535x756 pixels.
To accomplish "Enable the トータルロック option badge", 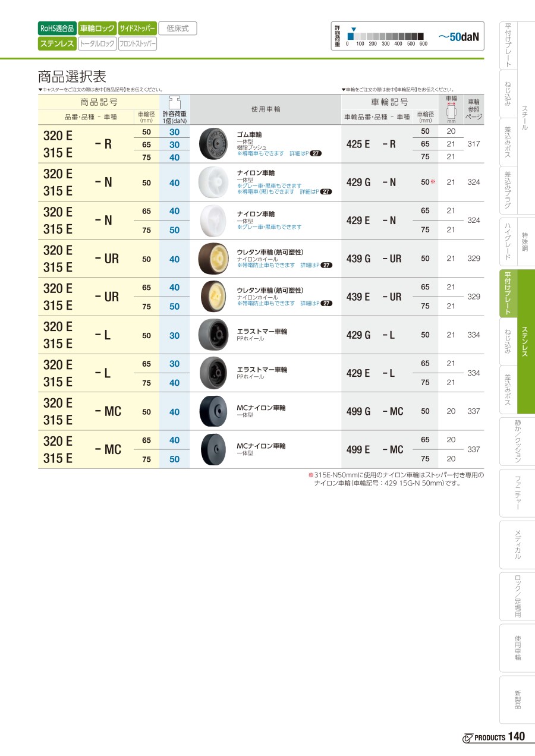I will (97, 43).
